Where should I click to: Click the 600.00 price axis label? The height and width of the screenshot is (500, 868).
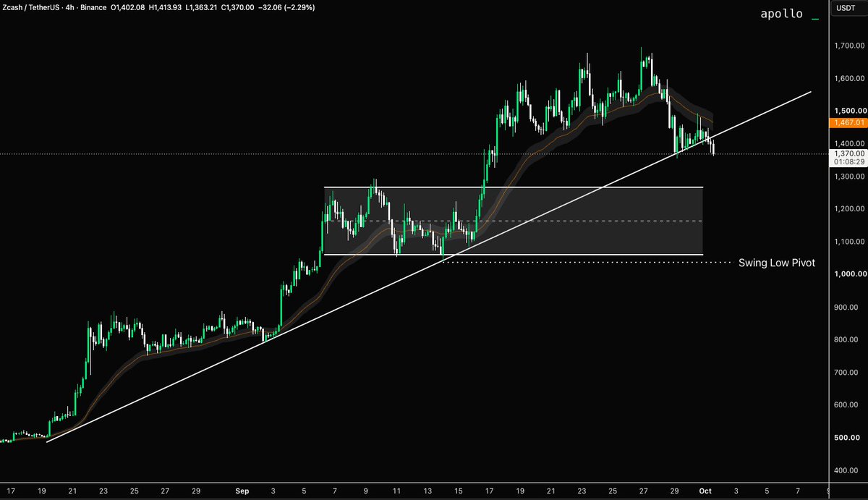coord(846,405)
